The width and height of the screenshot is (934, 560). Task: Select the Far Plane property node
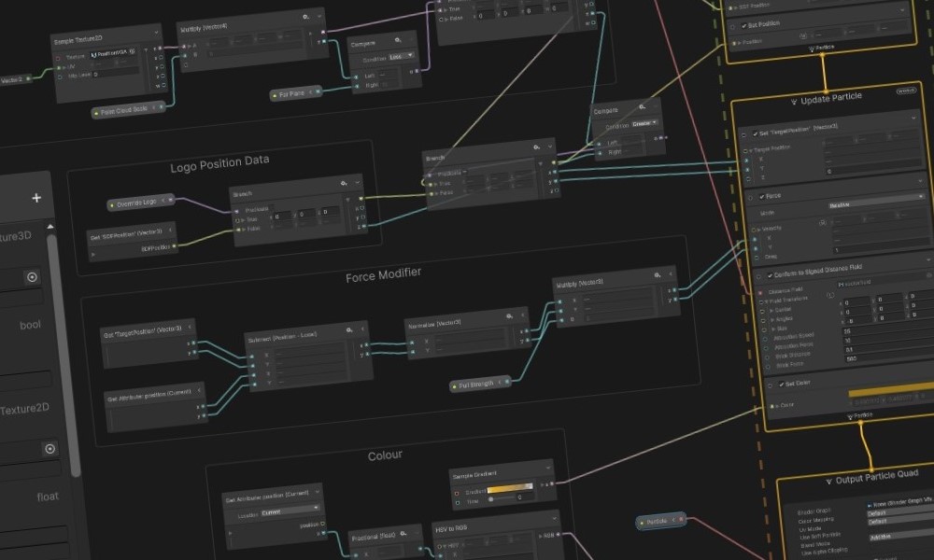point(296,93)
